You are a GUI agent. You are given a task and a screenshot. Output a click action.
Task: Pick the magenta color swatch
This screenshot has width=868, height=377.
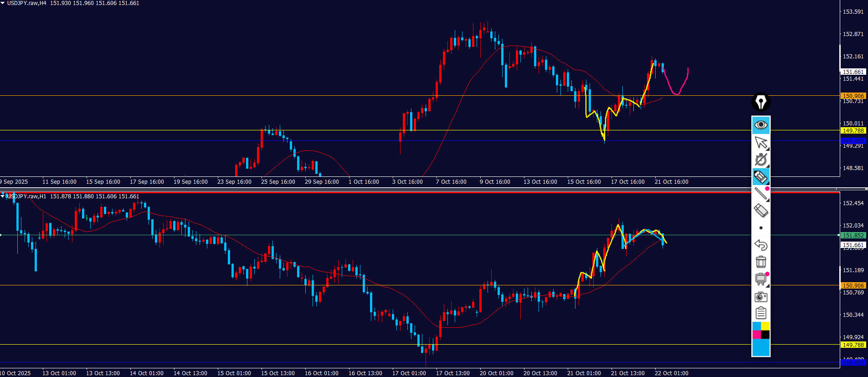coord(756,335)
